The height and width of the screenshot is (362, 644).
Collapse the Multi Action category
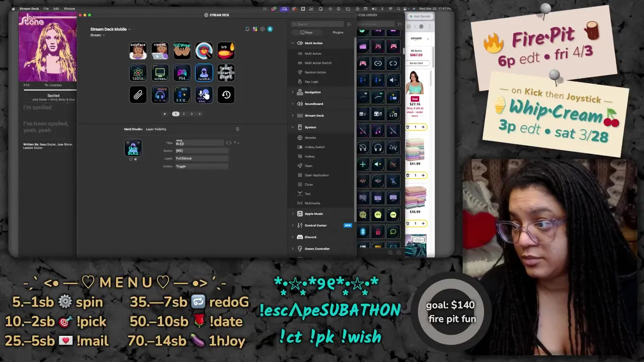(x=293, y=43)
